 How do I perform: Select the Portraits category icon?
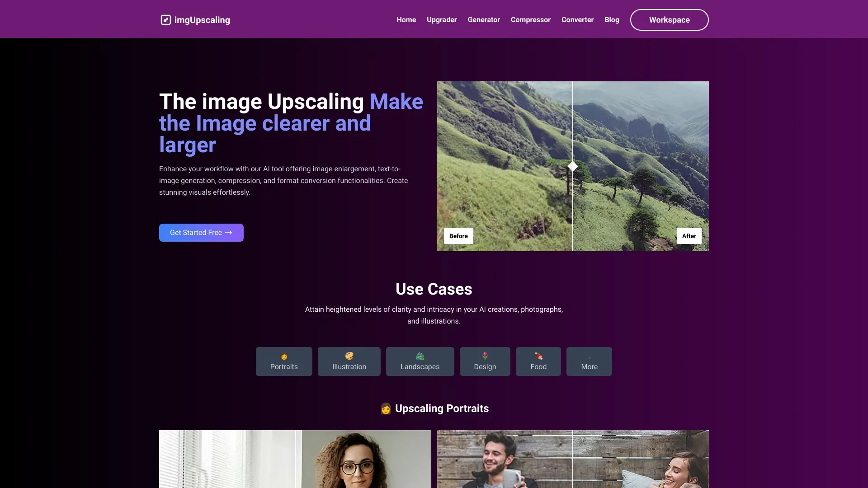pyautogui.click(x=284, y=356)
